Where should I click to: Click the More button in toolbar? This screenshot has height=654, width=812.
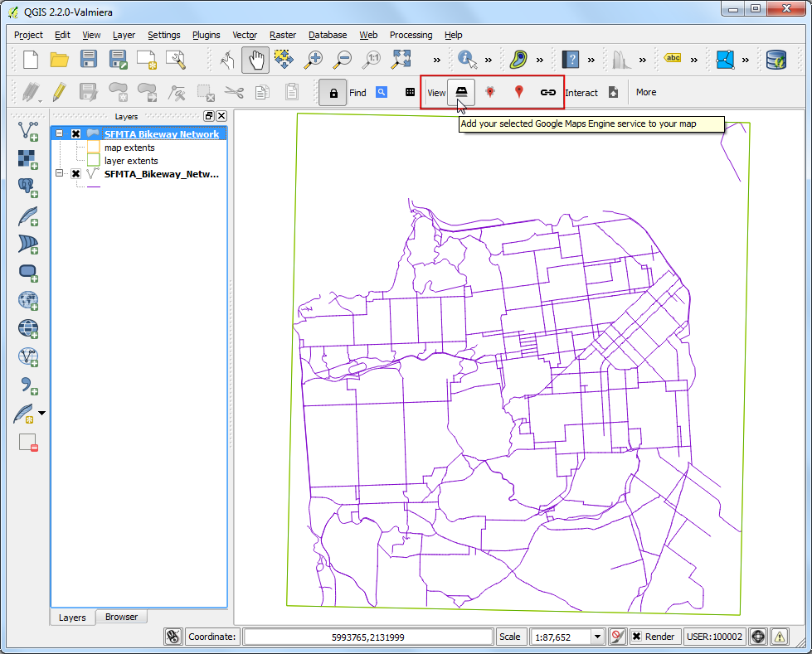646,92
